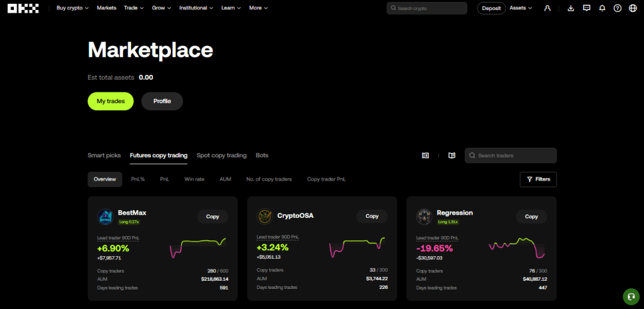
Task: Click the OKX logo
Action: (x=23, y=8)
